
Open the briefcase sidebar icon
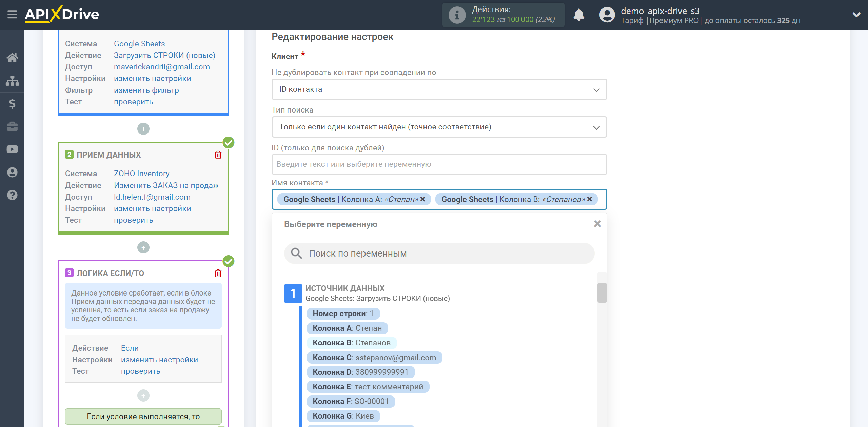pyautogui.click(x=12, y=126)
